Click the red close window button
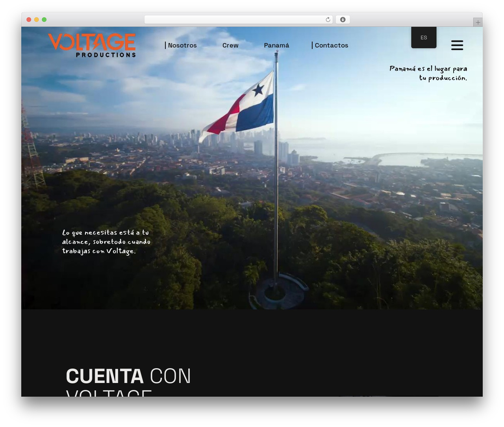This screenshot has width=504, height=427. click(x=29, y=20)
